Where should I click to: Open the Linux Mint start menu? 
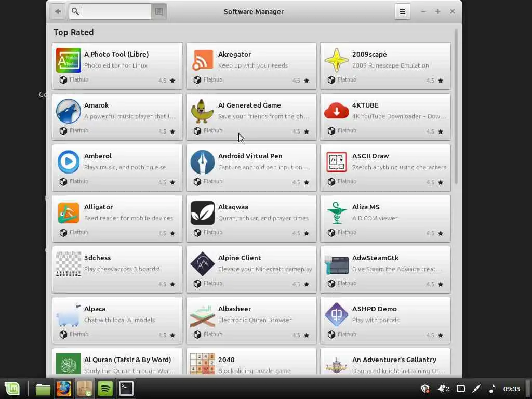click(x=12, y=389)
